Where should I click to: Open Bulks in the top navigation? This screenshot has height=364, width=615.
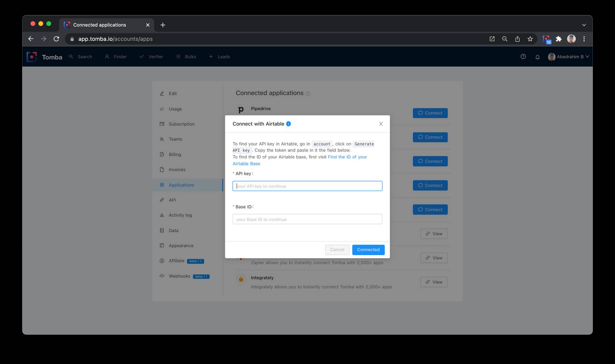point(186,57)
